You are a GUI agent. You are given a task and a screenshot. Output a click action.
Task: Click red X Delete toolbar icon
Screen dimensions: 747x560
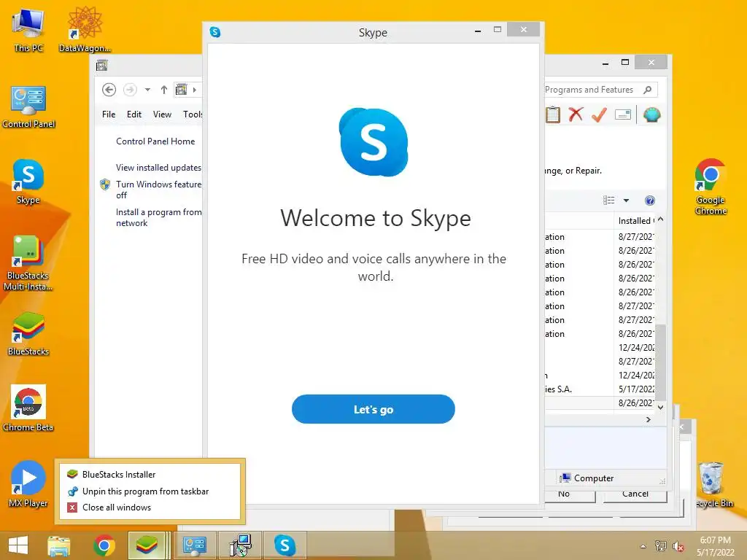(576, 114)
